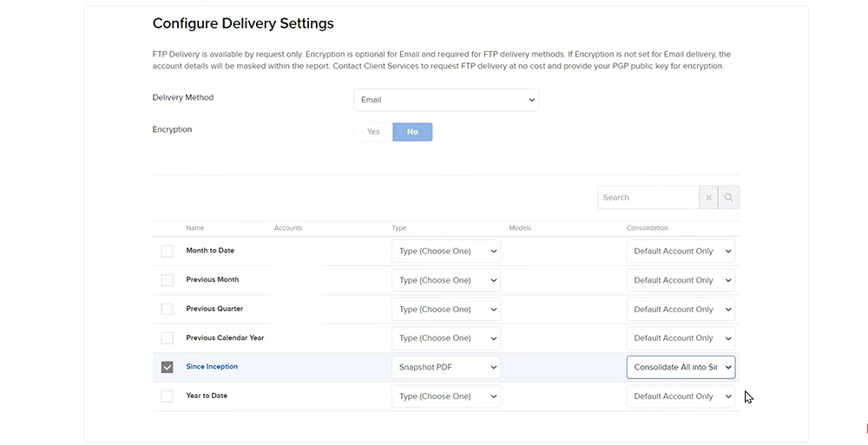Click the search magnifier icon

729,198
